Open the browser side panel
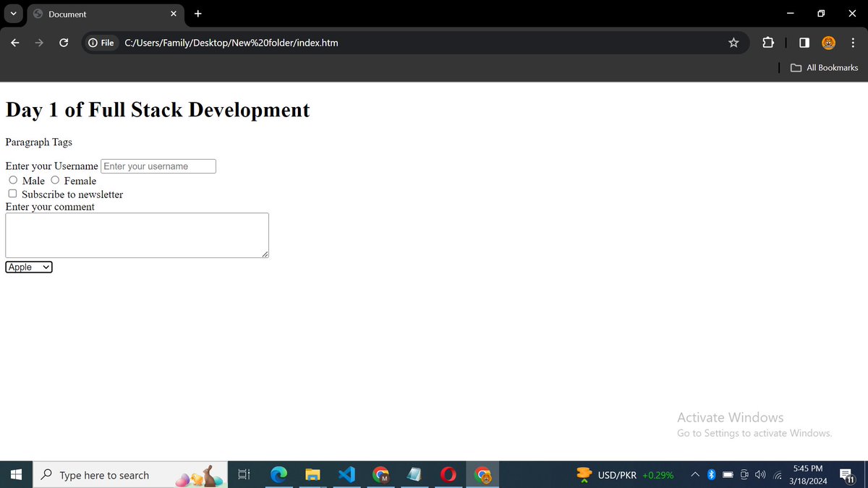868x488 pixels. click(x=804, y=43)
